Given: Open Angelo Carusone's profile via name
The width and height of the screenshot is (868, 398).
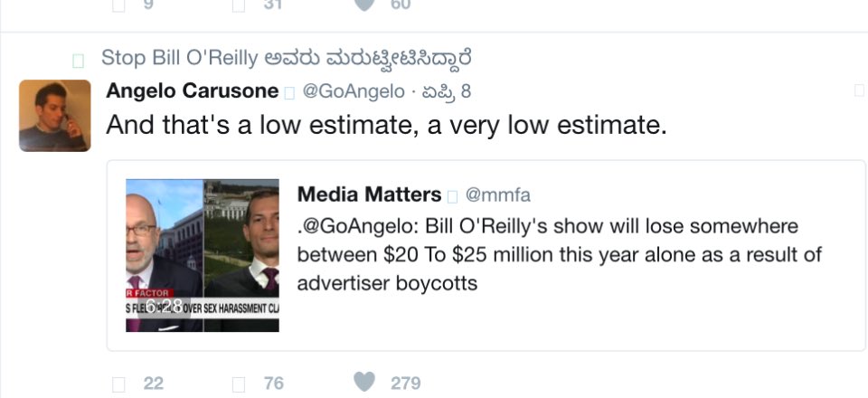Looking at the screenshot, I should click(193, 91).
